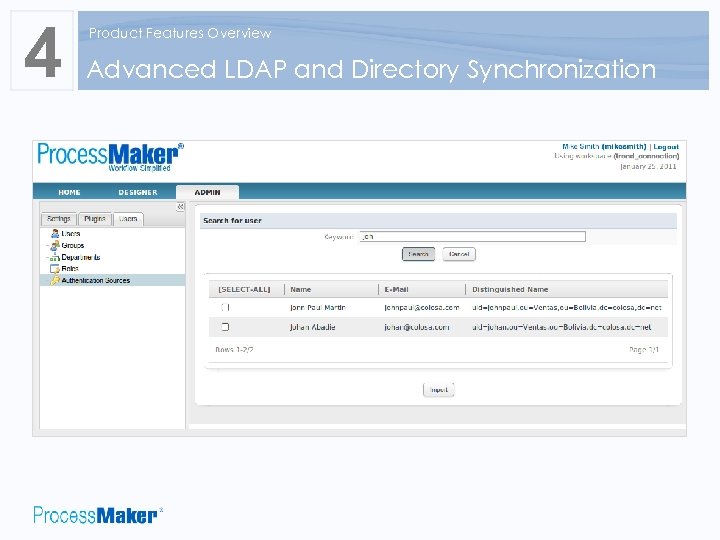The height and width of the screenshot is (540, 720).
Task: Click the Search button
Action: [x=418, y=254]
